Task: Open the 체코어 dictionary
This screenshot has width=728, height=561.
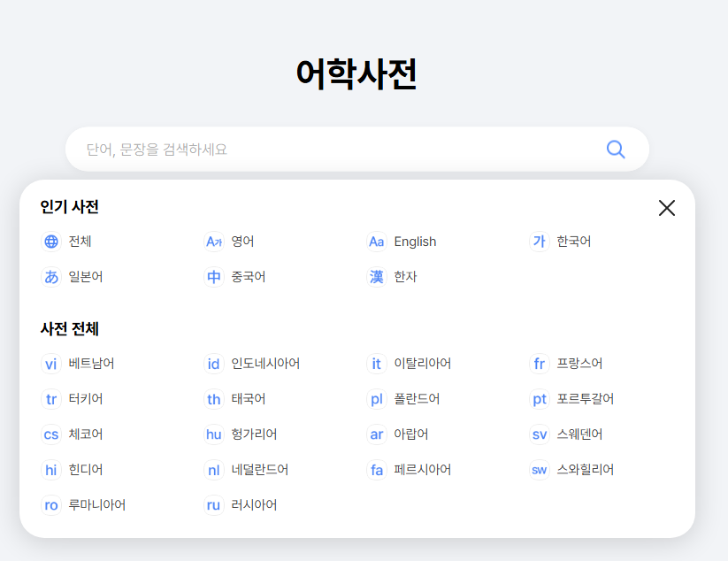Action: [x=86, y=434]
